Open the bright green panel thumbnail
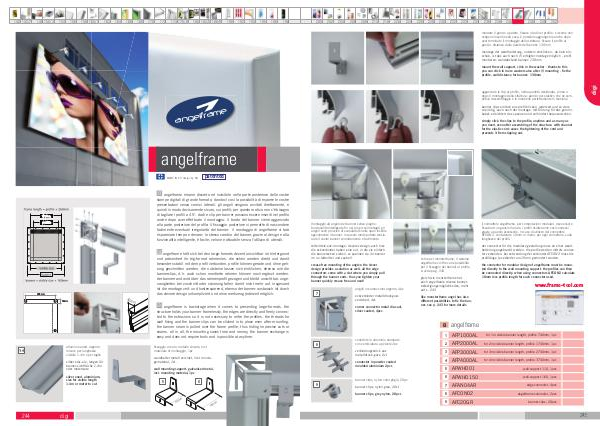This screenshot has width=600, height=426. pyautogui.click(x=137, y=15)
